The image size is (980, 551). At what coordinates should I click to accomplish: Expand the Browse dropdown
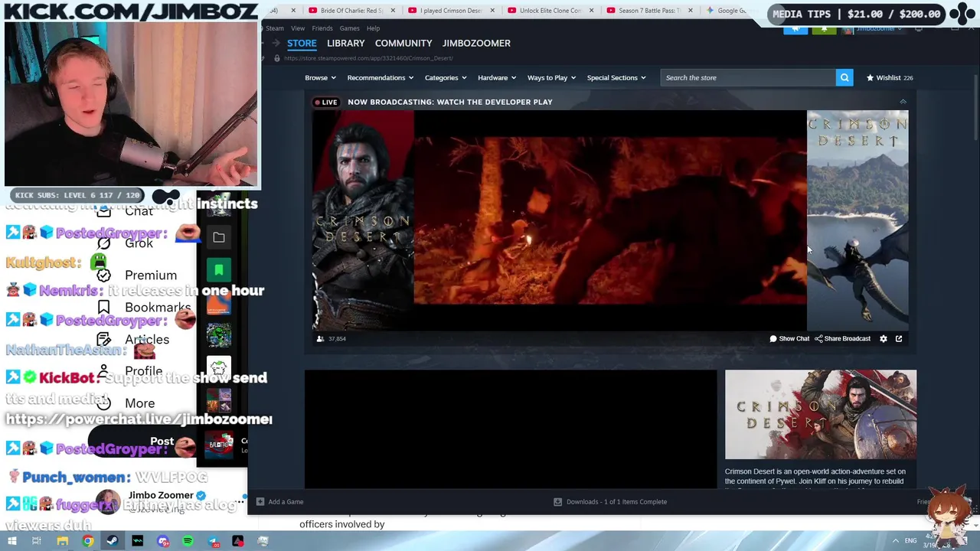tap(320, 77)
